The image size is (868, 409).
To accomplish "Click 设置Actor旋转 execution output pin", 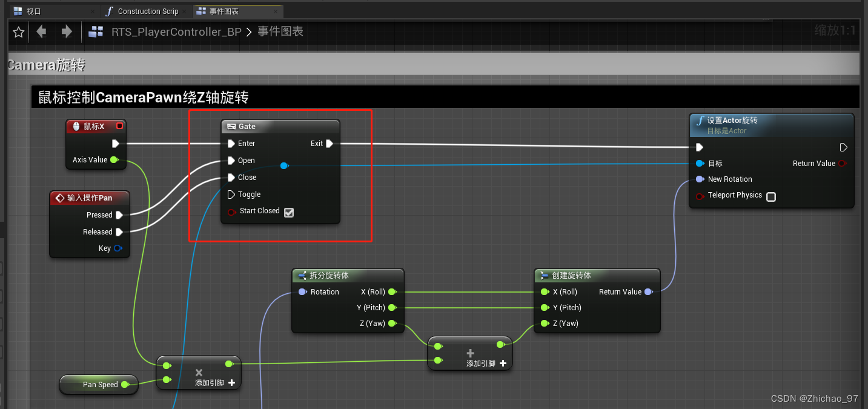I will pyautogui.click(x=843, y=147).
